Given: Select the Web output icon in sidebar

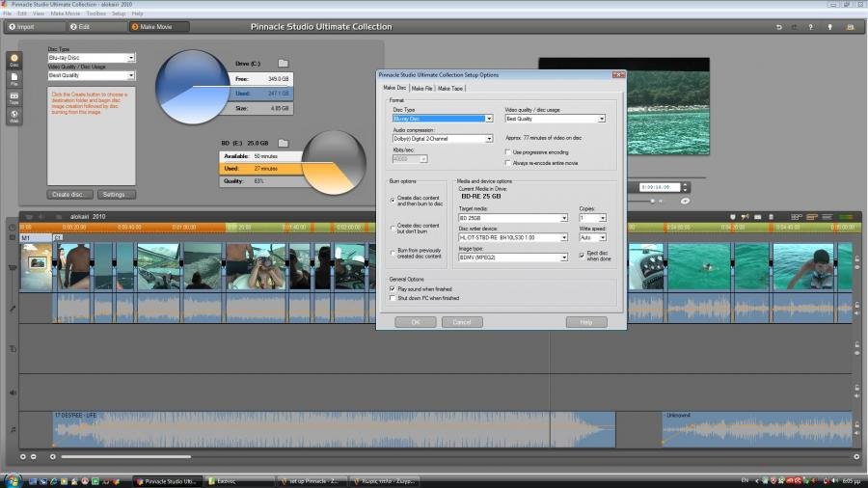Looking at the screenshot, I should pyautogui.click(x=14, y=116).
